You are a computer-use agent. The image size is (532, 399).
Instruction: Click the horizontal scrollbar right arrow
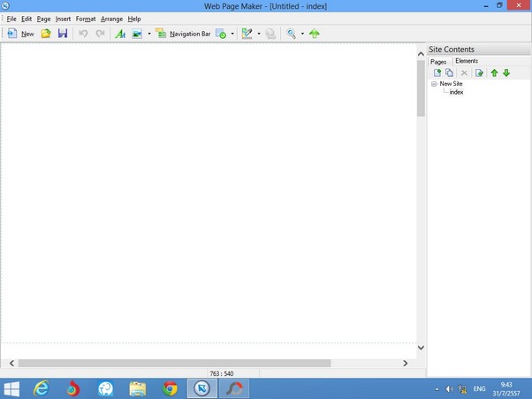(405, 363)
